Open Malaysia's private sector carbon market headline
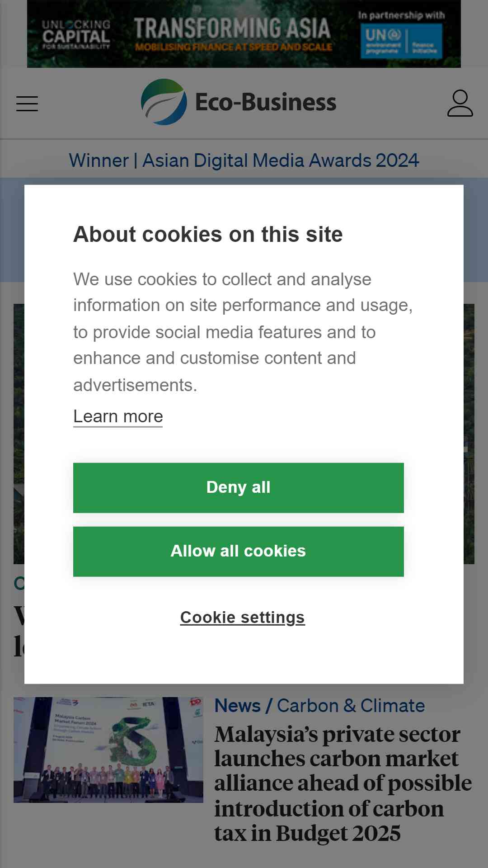The width and height of the screenshot is (488, 868). (343, 783)
